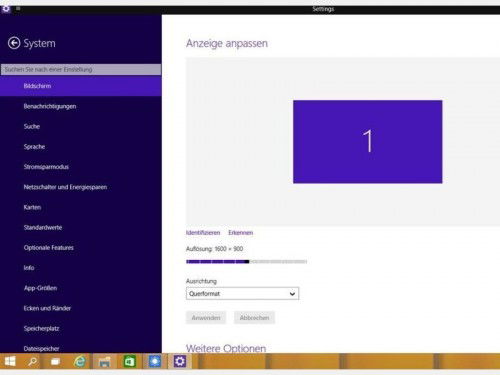Viewport: 500px width, 375px height.
Task: Launch Internet Explorer from taskbar
Action: (80, 361)
